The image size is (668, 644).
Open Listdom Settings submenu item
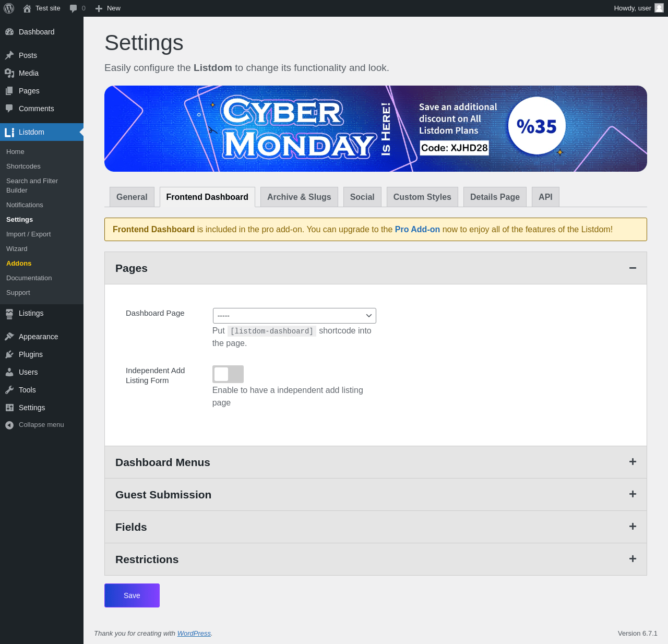click(19, 220)
